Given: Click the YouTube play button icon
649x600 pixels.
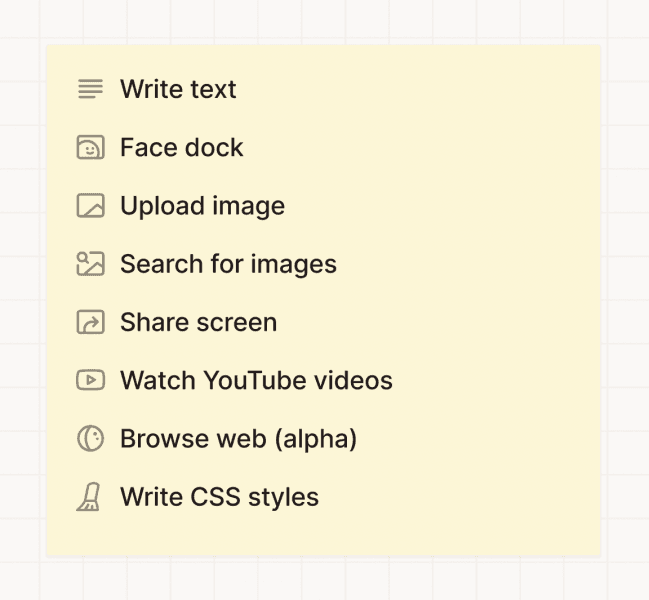Looking at the screenshot, I should (x=90, y=380).
